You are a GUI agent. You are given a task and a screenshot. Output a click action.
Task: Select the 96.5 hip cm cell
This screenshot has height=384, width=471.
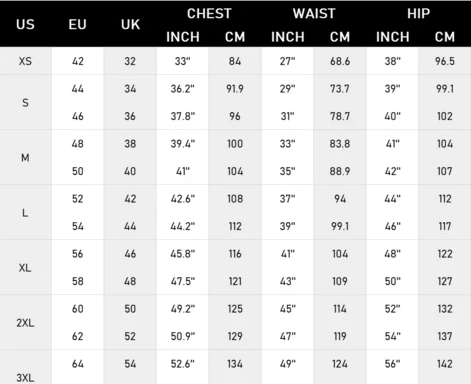(x=445, y=61)
